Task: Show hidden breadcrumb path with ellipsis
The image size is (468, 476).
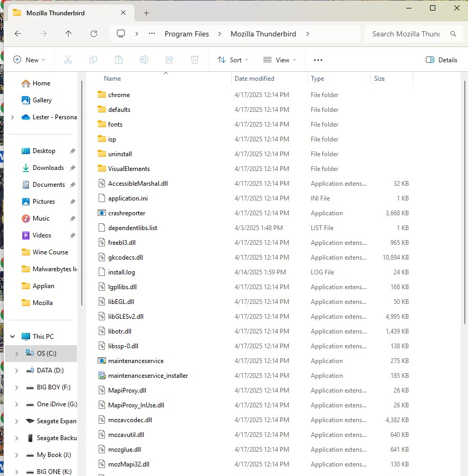Action: tap(152, 34)
